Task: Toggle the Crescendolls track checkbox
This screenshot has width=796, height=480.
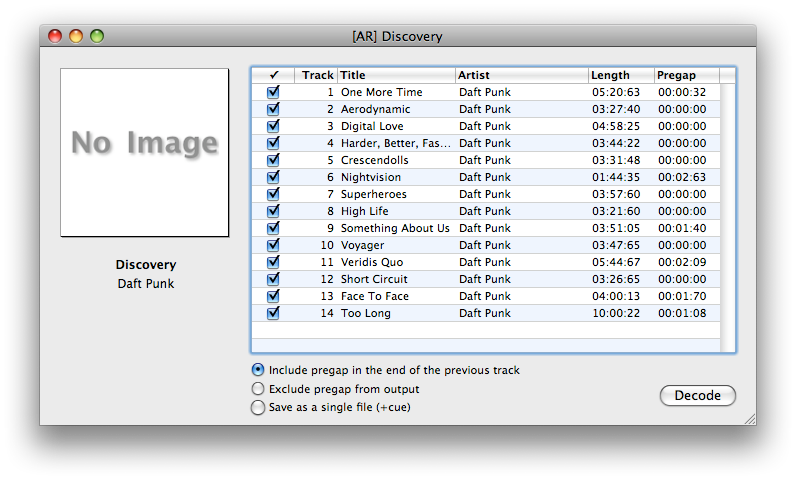Action: tap(273, 160)
